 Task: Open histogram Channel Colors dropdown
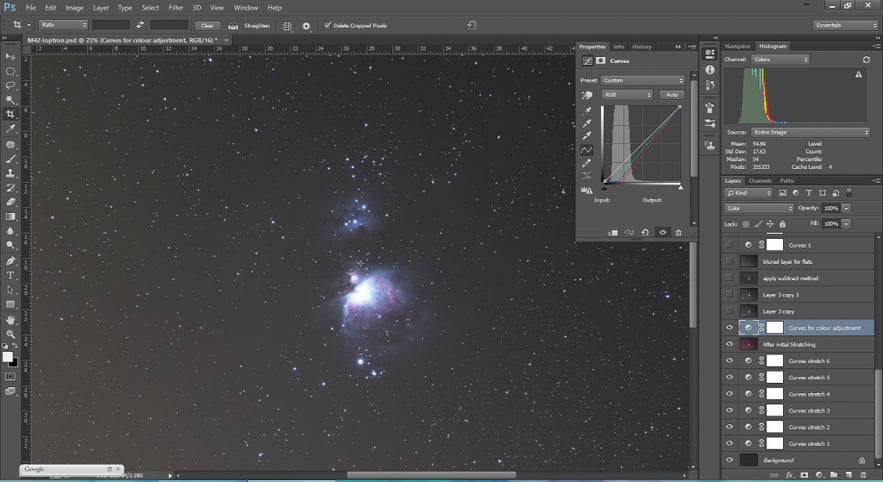pyautogui.click(x=780, y=59)
